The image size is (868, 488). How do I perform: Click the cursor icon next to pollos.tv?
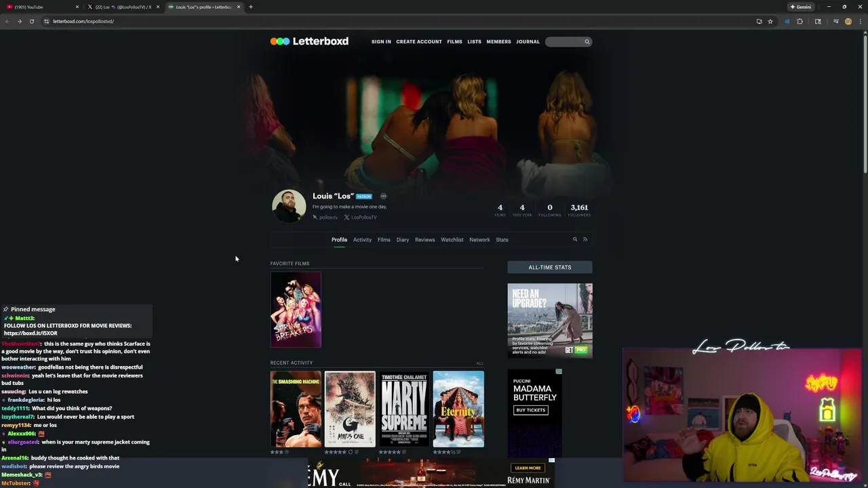315,218
